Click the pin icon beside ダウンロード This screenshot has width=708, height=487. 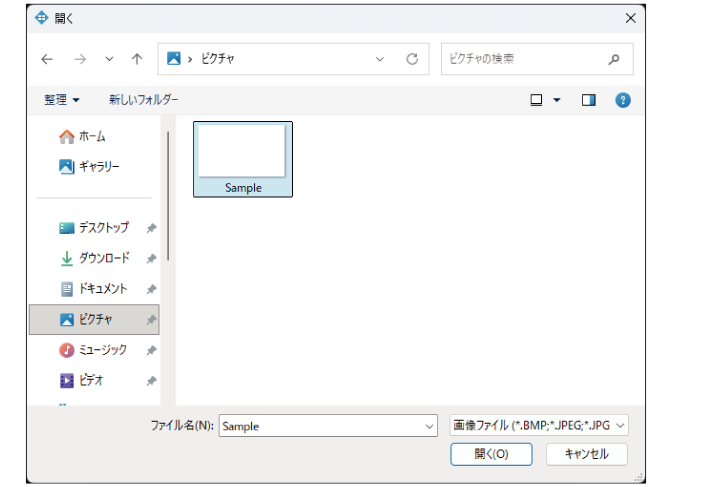click(x=151, y=259)
